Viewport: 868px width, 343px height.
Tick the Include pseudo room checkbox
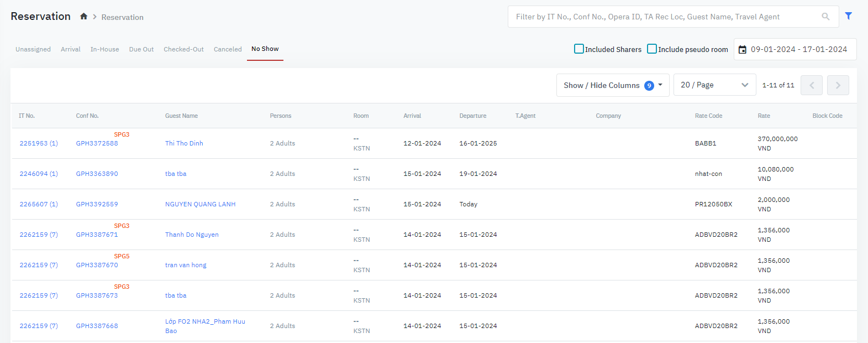(x=652, y=49)
